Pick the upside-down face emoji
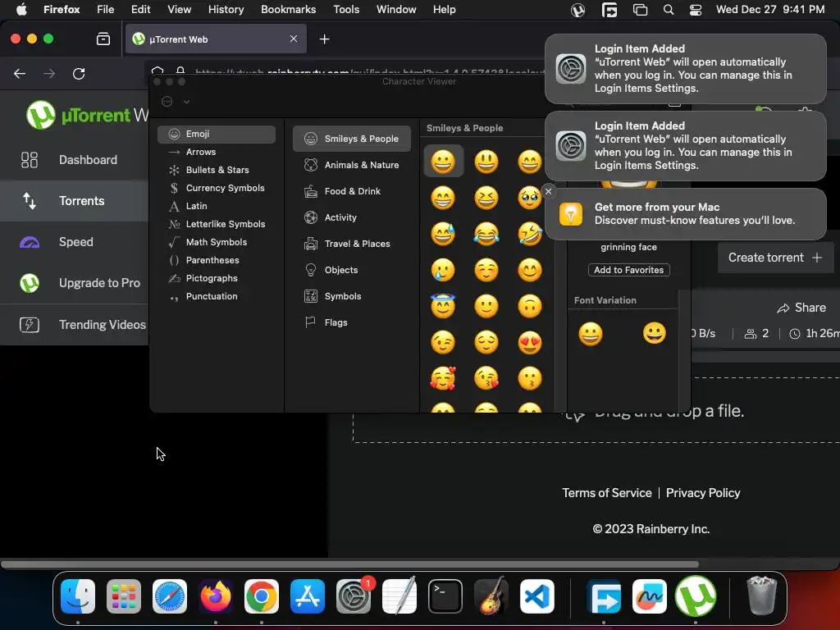Viewport: 840px width, 630px height. pos(530,306)
